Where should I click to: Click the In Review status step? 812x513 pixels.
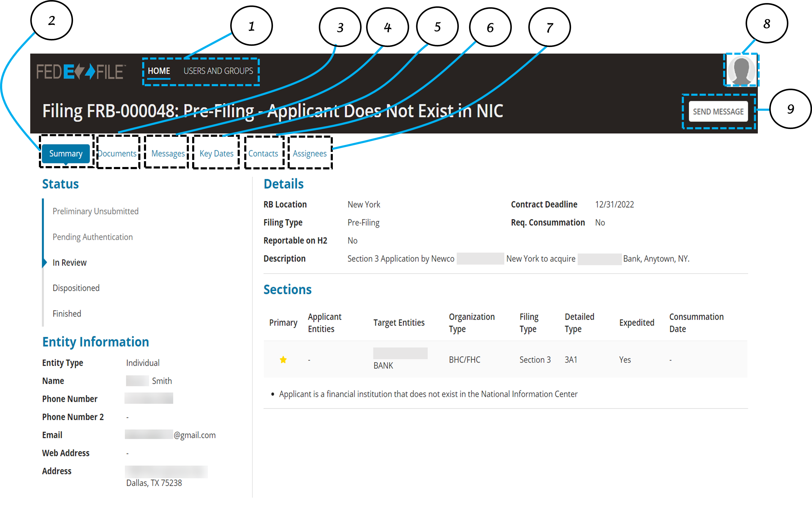[69, 262]
